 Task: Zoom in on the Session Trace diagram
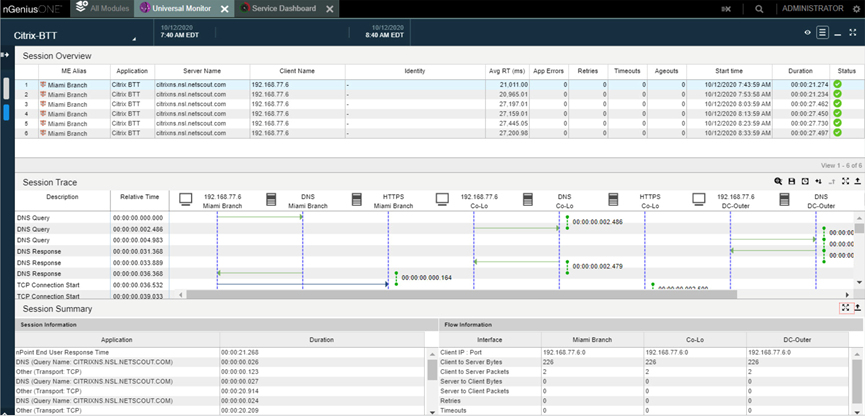tap(779, 181)
